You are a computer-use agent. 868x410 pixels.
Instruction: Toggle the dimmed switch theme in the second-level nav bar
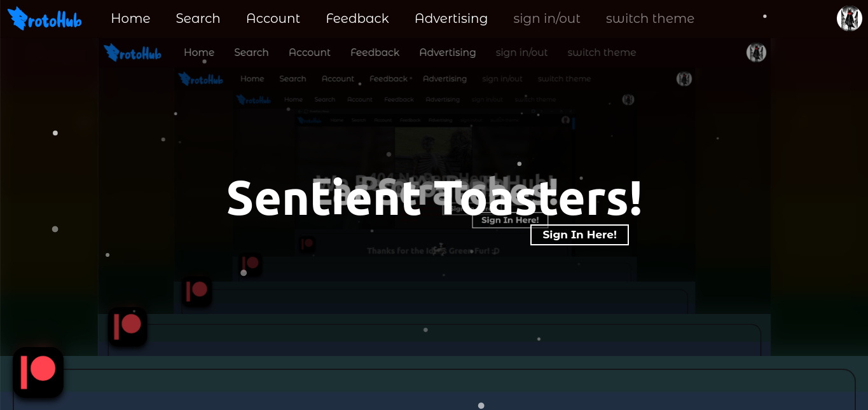pyautogui.click(x=602, y=52)
